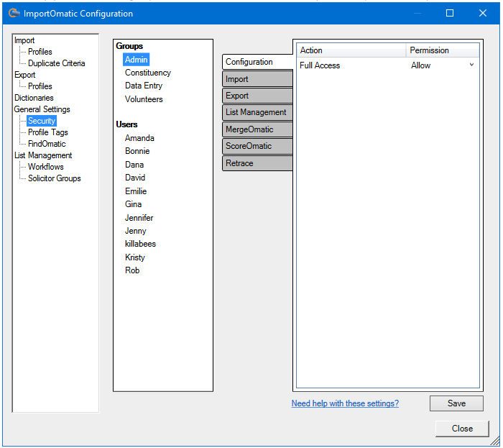The height and width of the screenshot is (448, 503).
Task: Select the Export node in settings tree
Action: click(24, 75)
